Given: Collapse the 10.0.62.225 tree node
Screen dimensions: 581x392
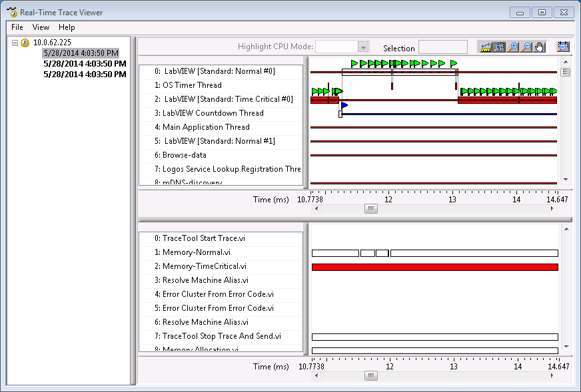Looking at the screenshot, I should 15,43.
